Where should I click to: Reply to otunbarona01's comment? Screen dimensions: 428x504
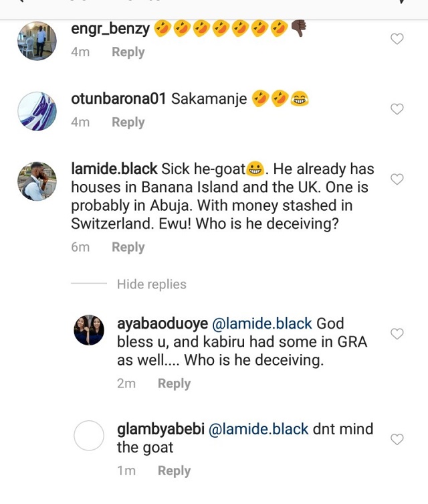coord(128,122)
